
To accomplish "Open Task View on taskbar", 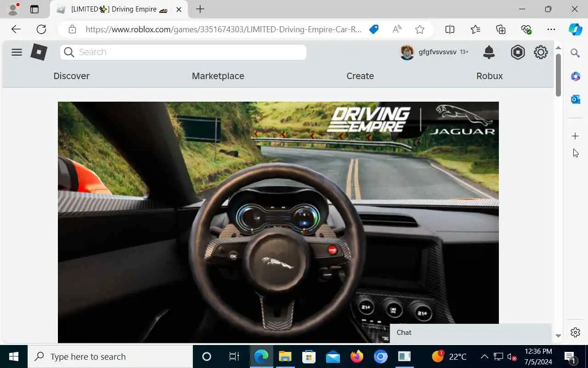I will pyautogui.click(x=234, y=356).
